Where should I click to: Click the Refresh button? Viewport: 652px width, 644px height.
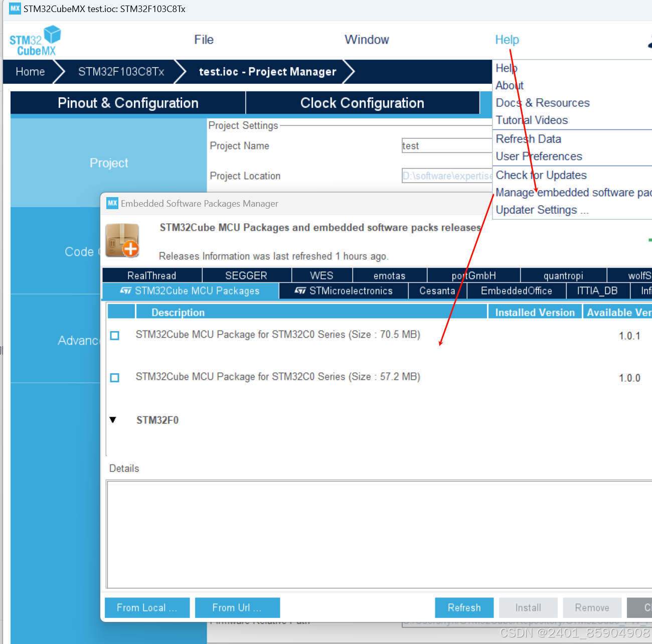(464, 607)
